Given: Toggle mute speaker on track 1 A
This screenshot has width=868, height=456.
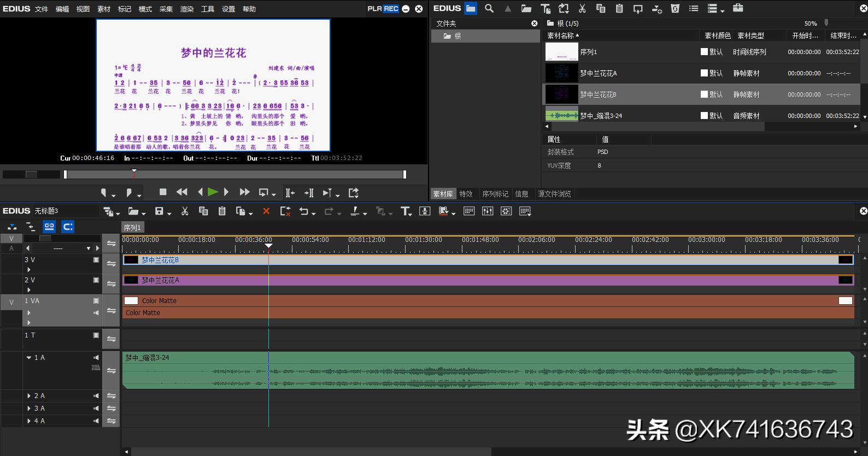Looking at the screenshot, I should pos(96,358).
